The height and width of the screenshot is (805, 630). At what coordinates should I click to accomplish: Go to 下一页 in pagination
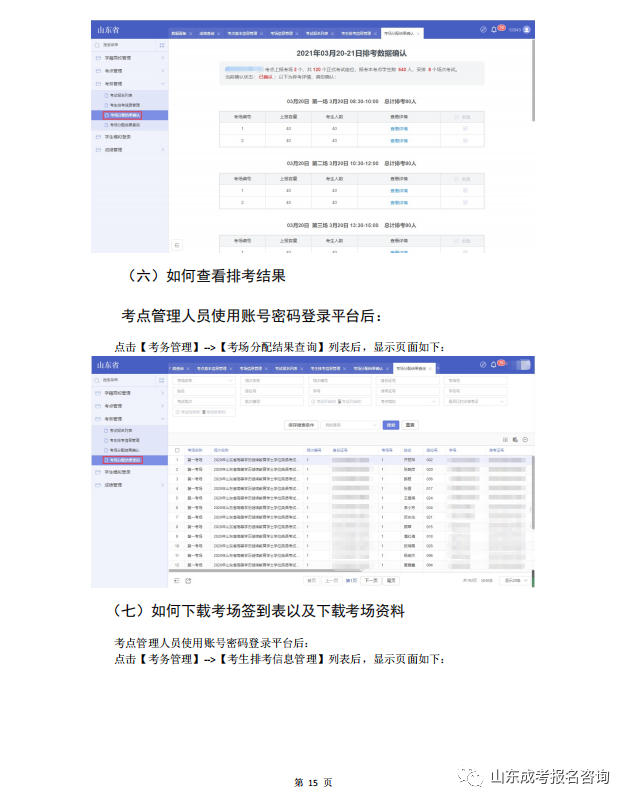371,580
